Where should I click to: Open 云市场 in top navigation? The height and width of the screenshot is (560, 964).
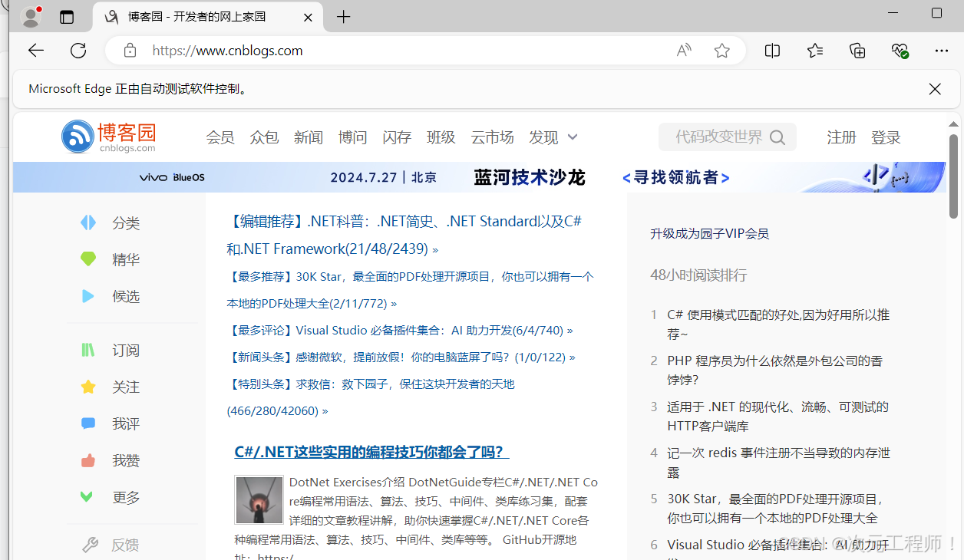pos(492,137)
